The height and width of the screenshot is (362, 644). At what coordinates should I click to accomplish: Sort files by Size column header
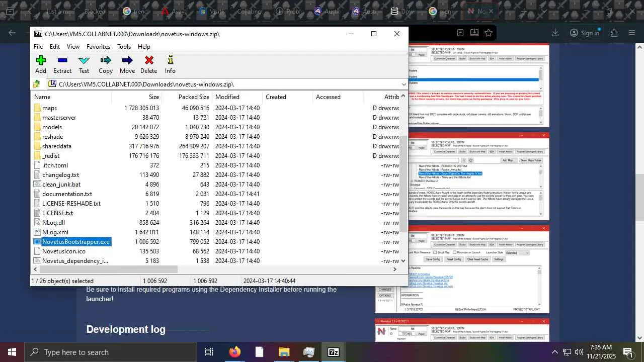[x=136, y=97]
